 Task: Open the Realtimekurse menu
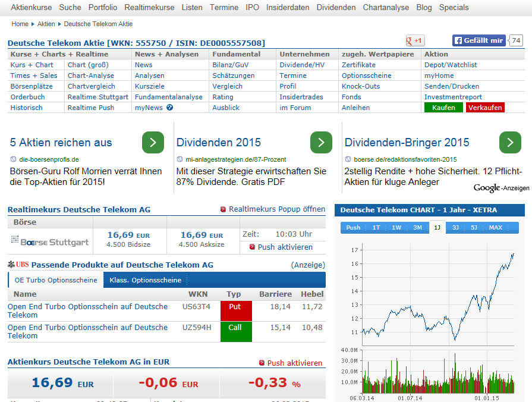click(x=149, y=8)
